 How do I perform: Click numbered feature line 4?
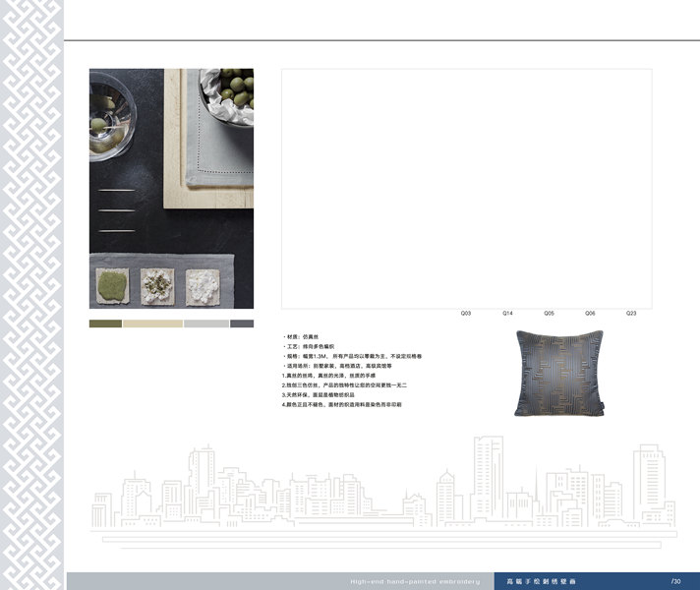pos(341,405)
